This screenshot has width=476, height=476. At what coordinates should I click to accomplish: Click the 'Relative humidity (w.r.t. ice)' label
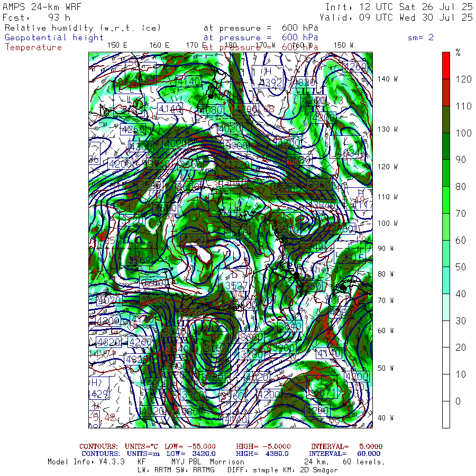83,28
